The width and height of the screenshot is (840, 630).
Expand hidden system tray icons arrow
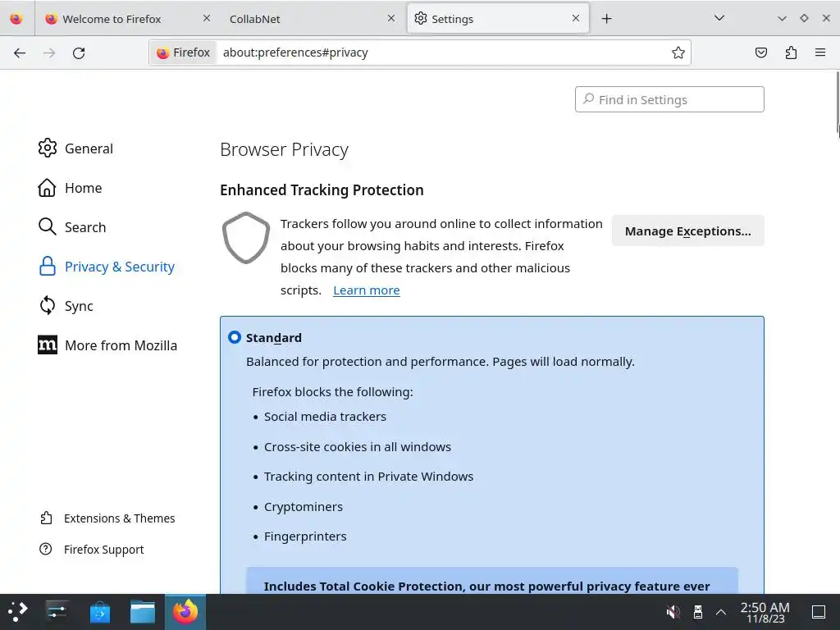tap(721, 612)
